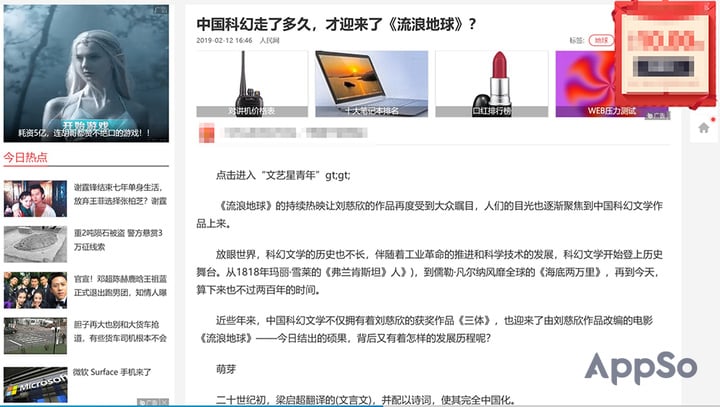Viewport: 720px width, 407px height.
Task: Click the truck road news thumbnail
Action: pyautogui.click(x=35, y=336)
